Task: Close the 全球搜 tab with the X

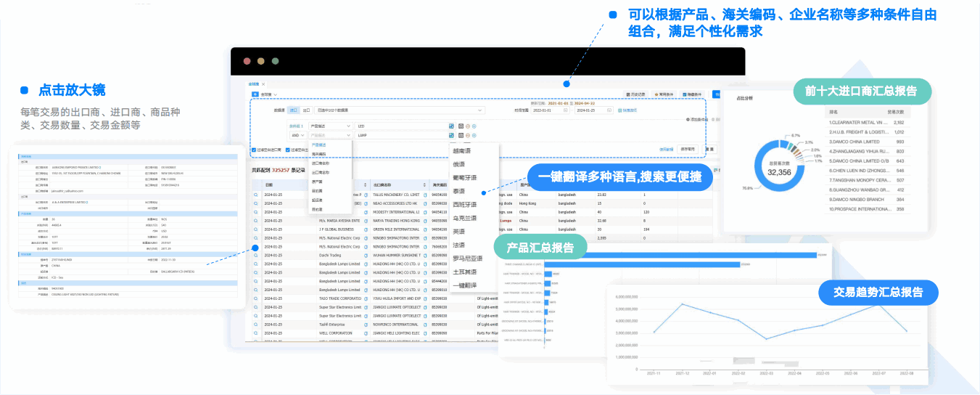Action: click(x=263, y=84)
